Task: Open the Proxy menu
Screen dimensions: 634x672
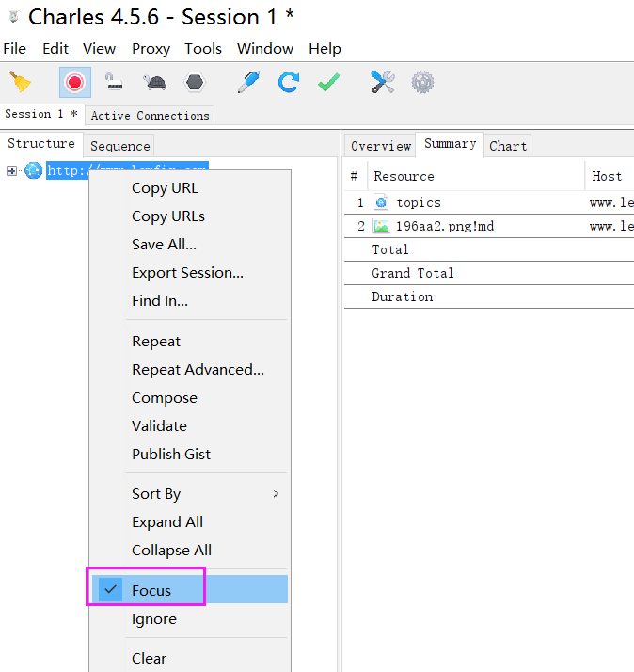Action: tap(151, 48)
